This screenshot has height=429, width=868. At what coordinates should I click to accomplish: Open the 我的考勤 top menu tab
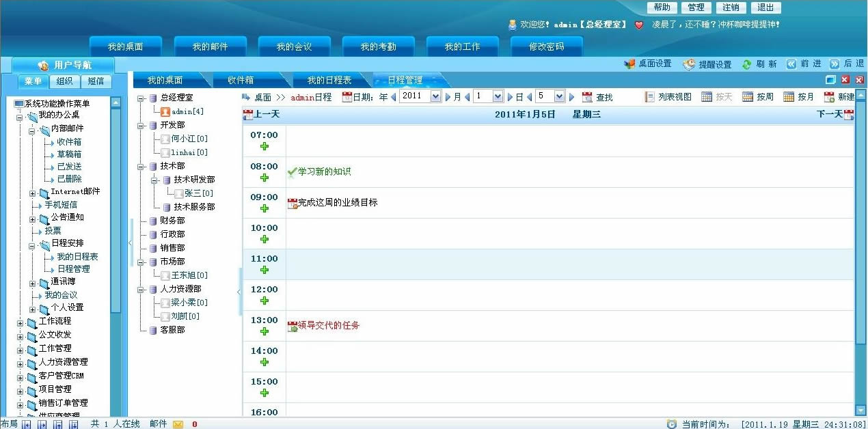point(379,46)
